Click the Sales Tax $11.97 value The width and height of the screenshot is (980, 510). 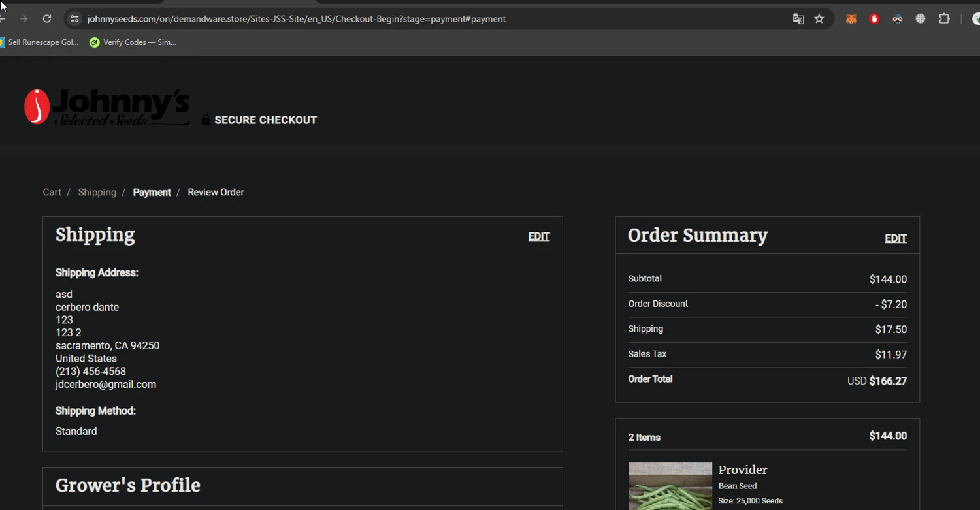coord(891,355)
